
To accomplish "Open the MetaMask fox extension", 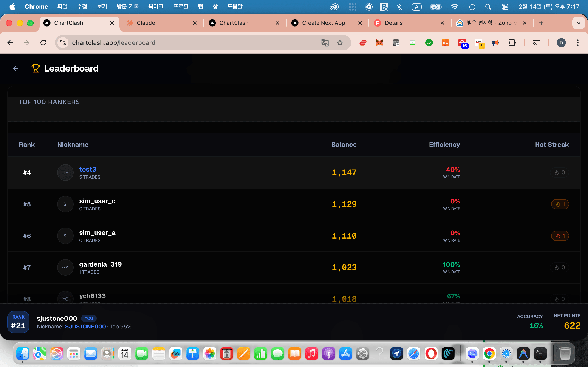I will 379,43.
